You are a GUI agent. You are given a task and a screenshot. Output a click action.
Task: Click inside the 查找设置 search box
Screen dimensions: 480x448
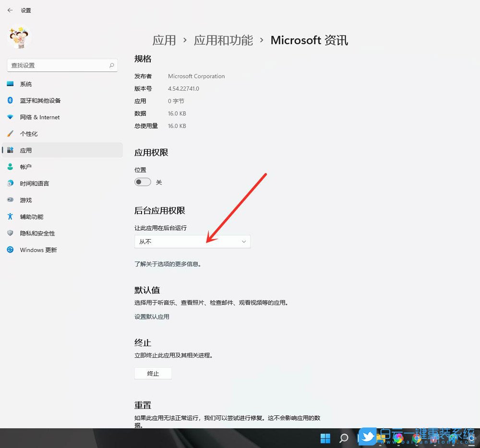[62, 65]
